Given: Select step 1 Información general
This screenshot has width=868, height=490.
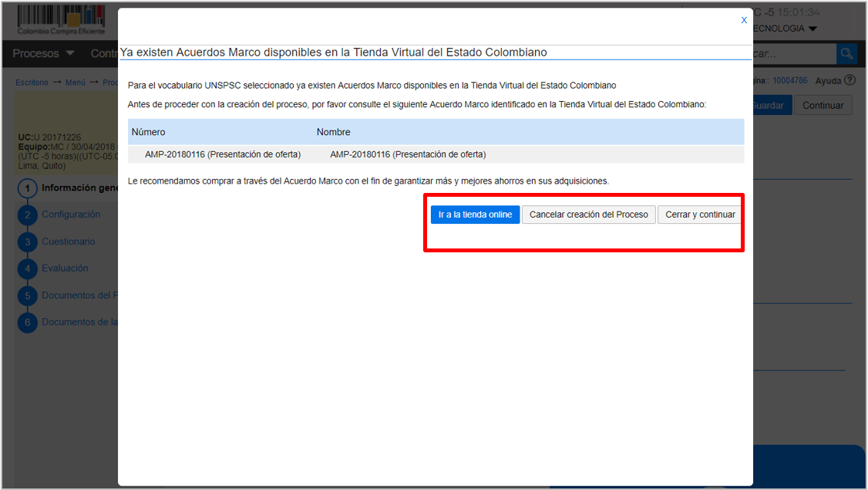Looking at the screenshot, I should (68, 188).
